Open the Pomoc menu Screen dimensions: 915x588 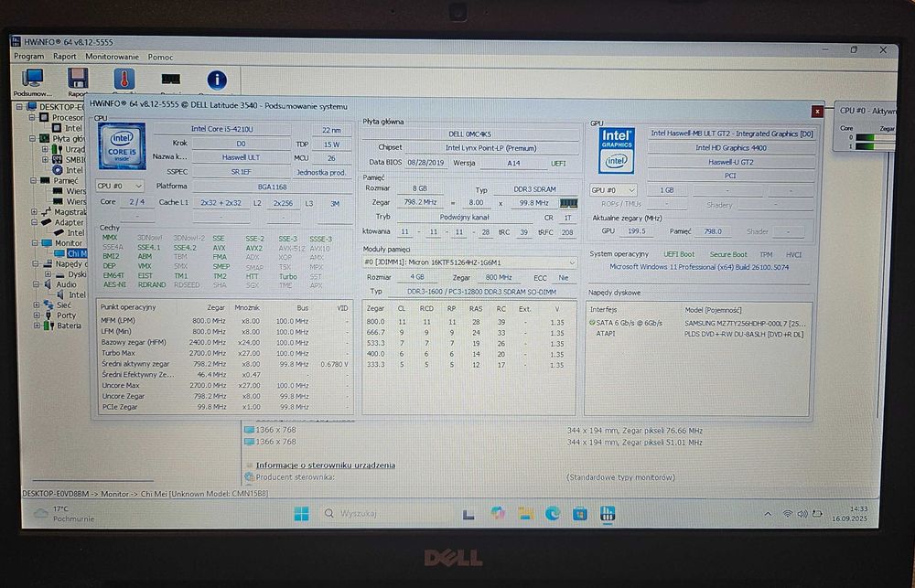click(160, 58)
